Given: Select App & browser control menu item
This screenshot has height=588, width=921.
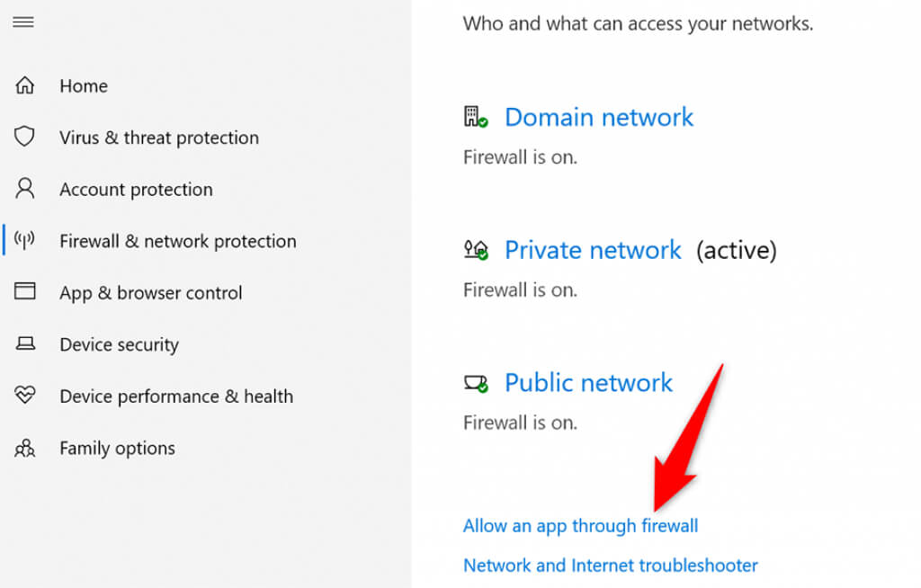Looking at the screenshot, I should (x=151, y=293).
